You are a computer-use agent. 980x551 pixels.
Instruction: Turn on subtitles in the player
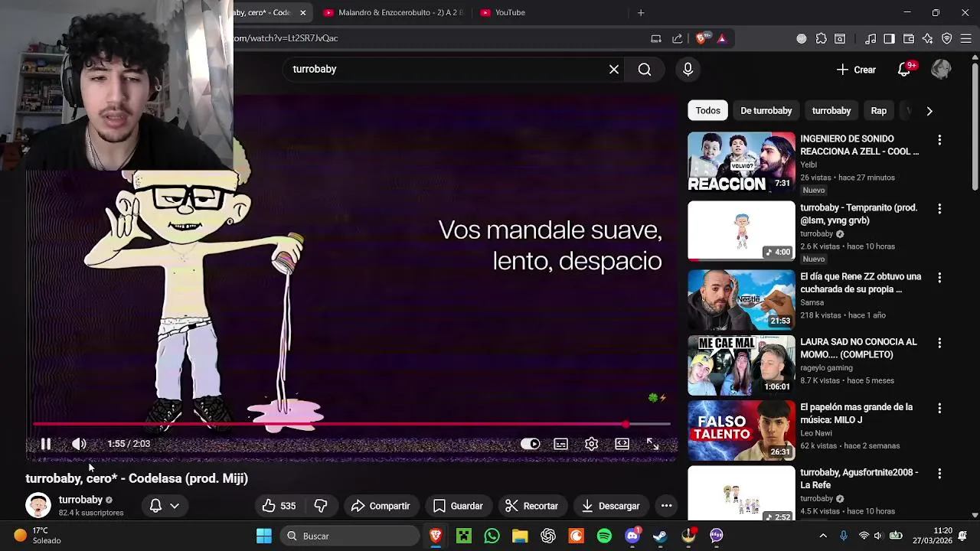click(x=560, y=444)
